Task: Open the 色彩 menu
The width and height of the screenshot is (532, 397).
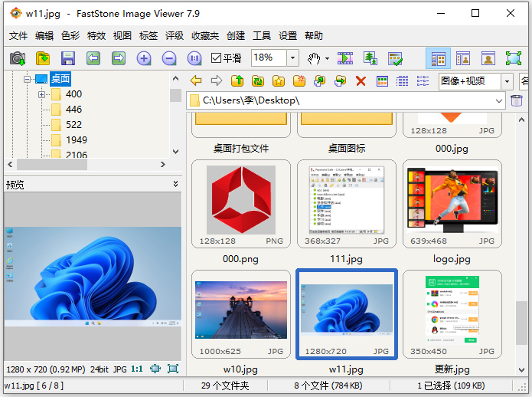Action: click(x=70, y=36)
